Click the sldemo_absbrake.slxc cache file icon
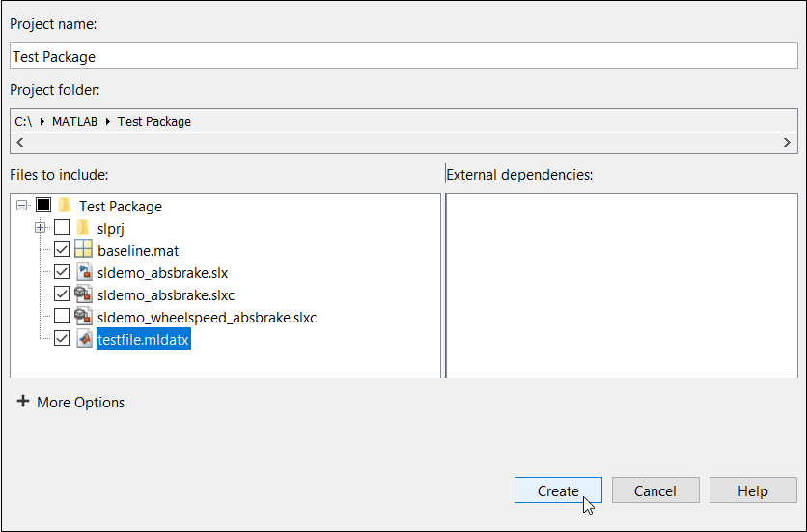The width and height of the screenshot is (807, 532). [83, 294]
